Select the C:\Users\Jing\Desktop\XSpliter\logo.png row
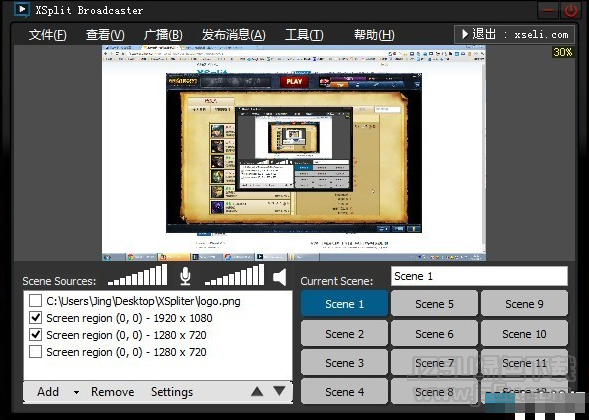This screenshot has width=589, height=420. click(x=158, y=301)
